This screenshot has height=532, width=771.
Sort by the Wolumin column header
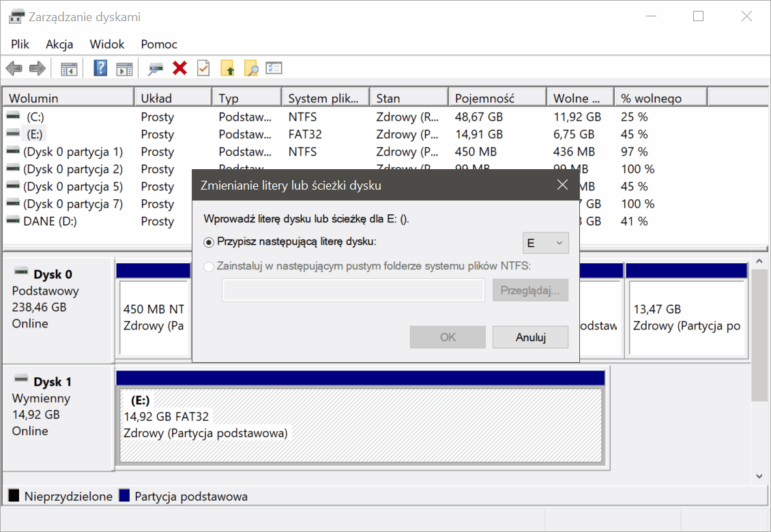(68, 98)
